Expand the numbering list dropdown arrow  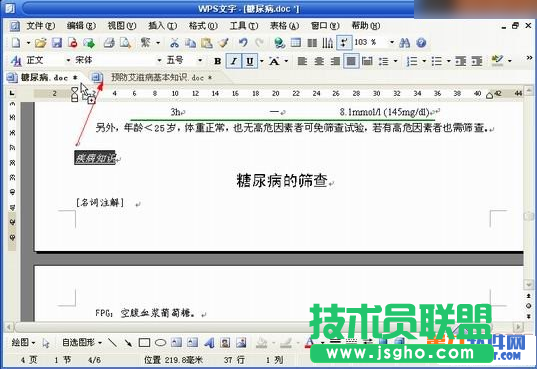424,61
